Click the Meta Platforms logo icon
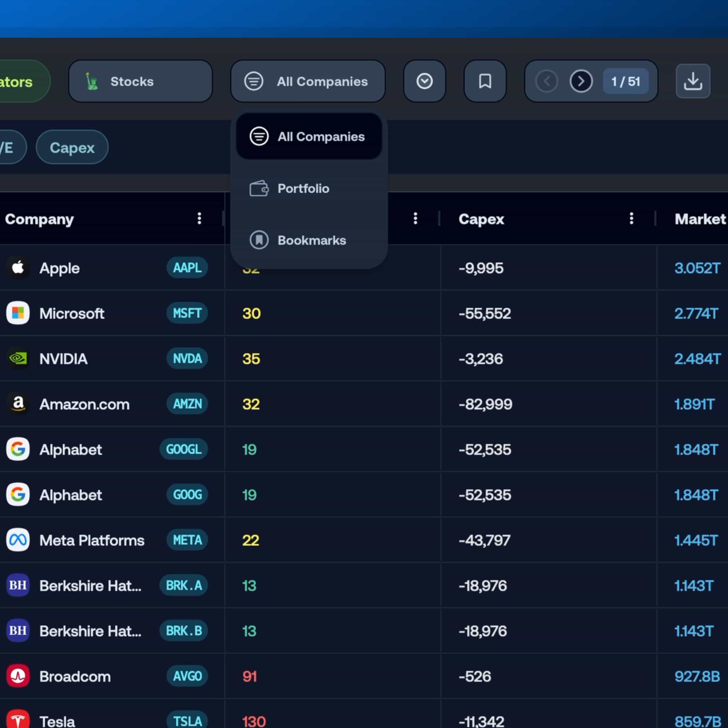The height and width of the screenshot is (728, 728). tap(18, 540)
